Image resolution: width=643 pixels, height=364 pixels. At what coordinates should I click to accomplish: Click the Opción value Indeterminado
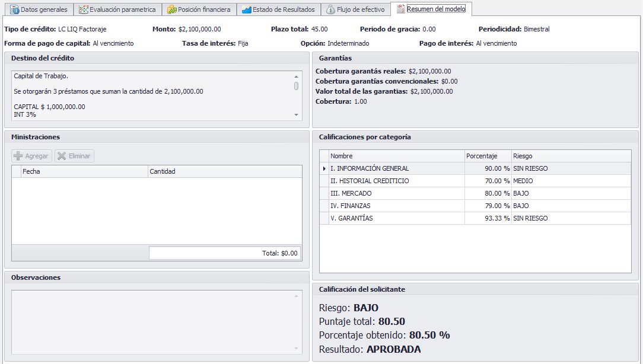[348, 43]
